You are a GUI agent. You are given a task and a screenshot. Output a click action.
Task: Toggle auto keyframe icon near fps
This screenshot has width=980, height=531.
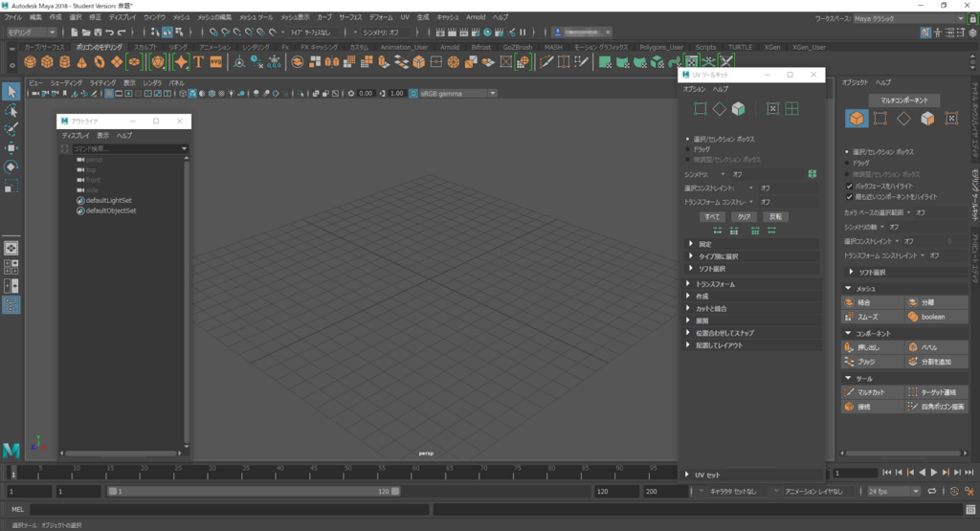point(954,492)
